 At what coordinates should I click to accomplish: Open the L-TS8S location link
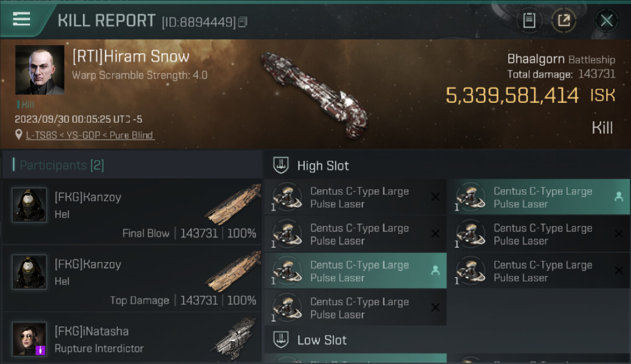pos(90,135)
